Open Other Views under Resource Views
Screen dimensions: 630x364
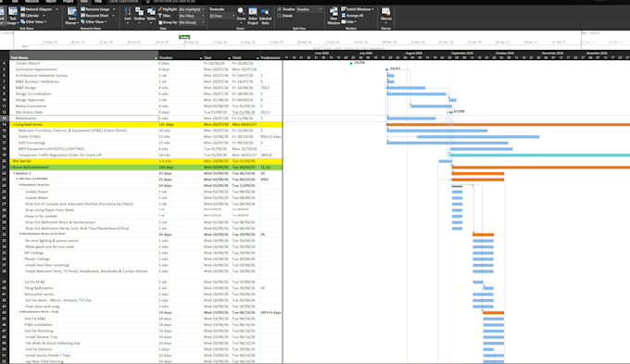point(94,21)
